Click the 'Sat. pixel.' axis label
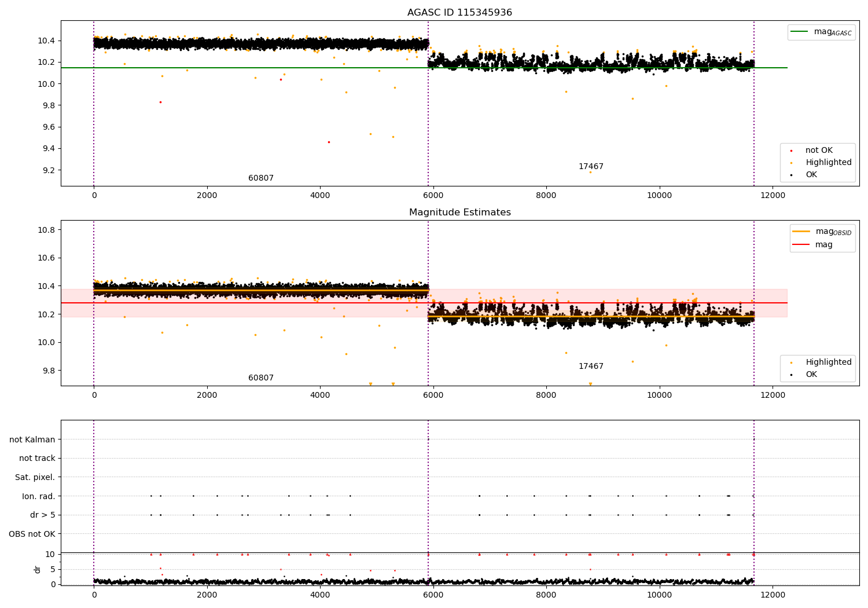Image resolution: width=868 pixels, height=608 pixels. tap(35, 478)
